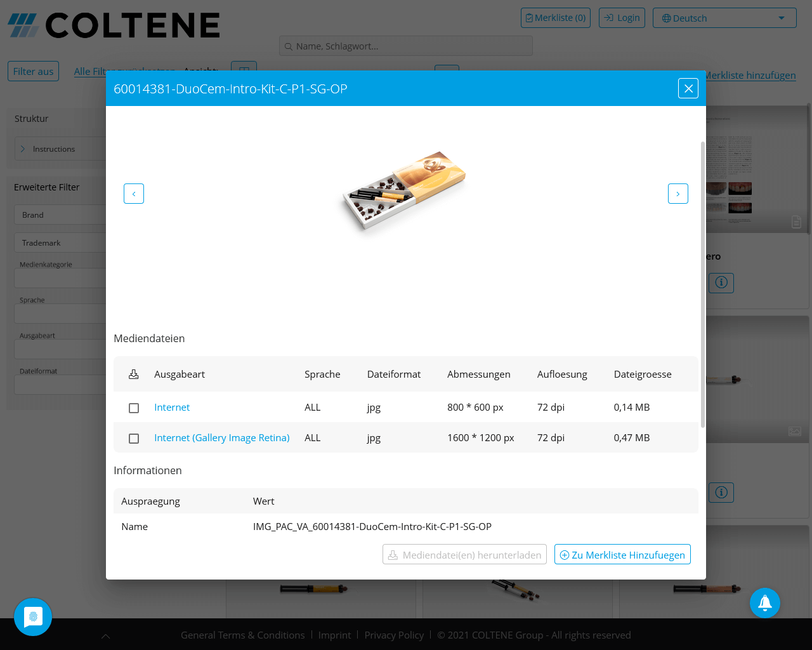The image size is (812, 650).
Task: Click the '0,14 MB' cell
Action: coord(632,407)
